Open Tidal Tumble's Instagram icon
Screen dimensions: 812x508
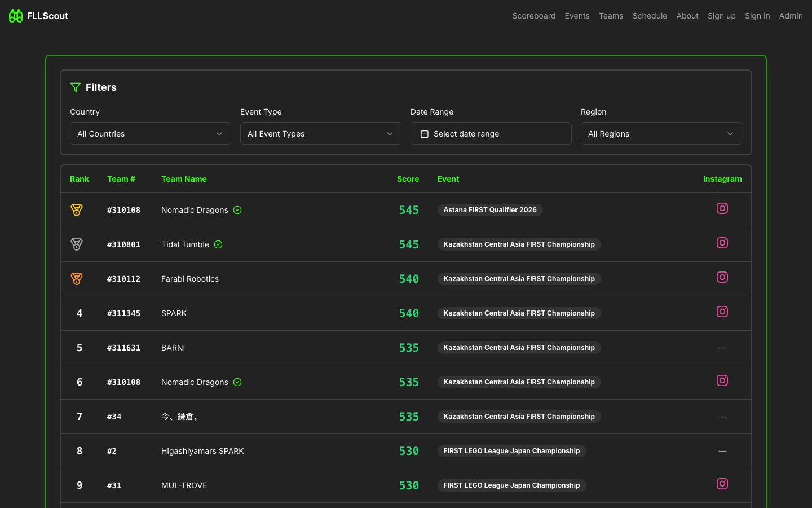pyautogui.click(x=722, y=243)
